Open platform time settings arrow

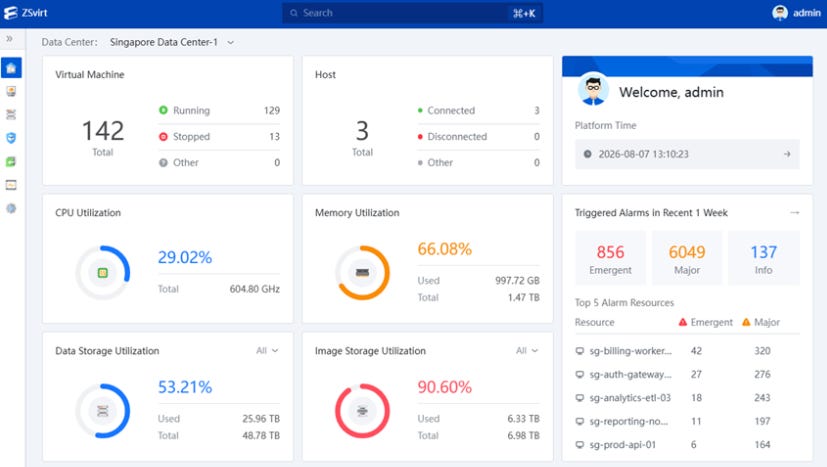[x=787, y=154]
